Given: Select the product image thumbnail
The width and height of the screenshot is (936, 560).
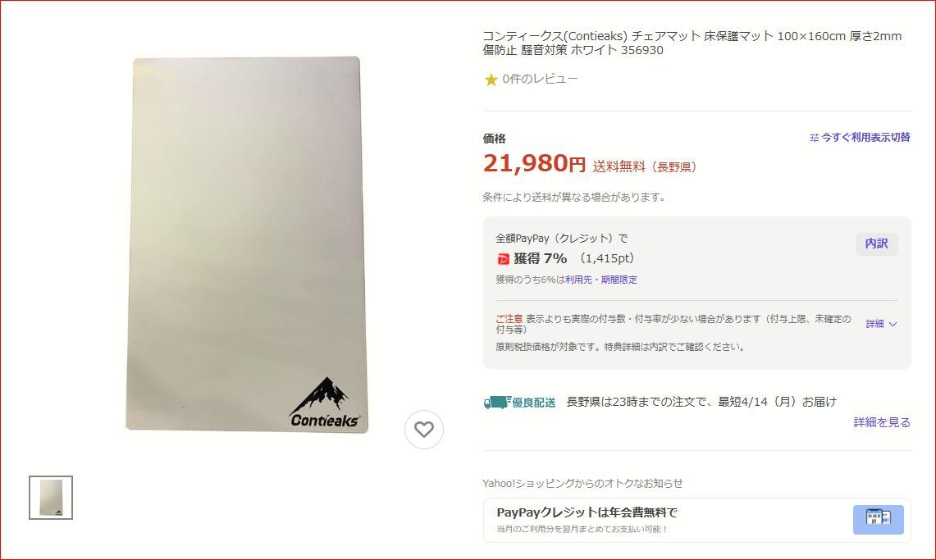Looking at the screenshot, I should coord(51,498).
